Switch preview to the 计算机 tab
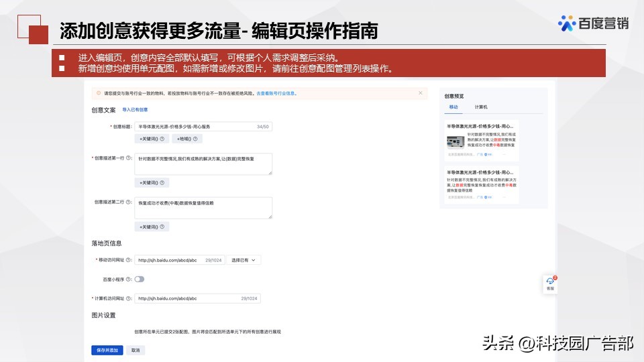Screen dimensions: 644x362 pyautogui.click(x=481, y=107)
